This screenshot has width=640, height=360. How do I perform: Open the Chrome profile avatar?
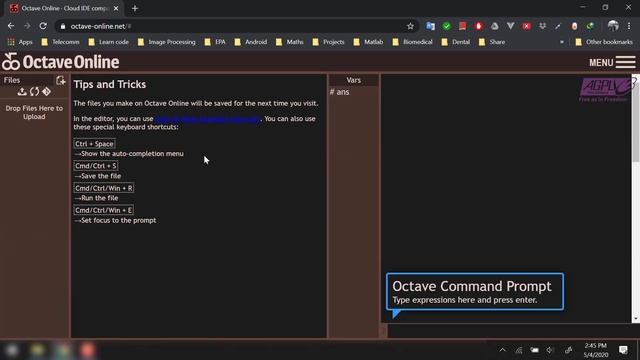[613, 26]
